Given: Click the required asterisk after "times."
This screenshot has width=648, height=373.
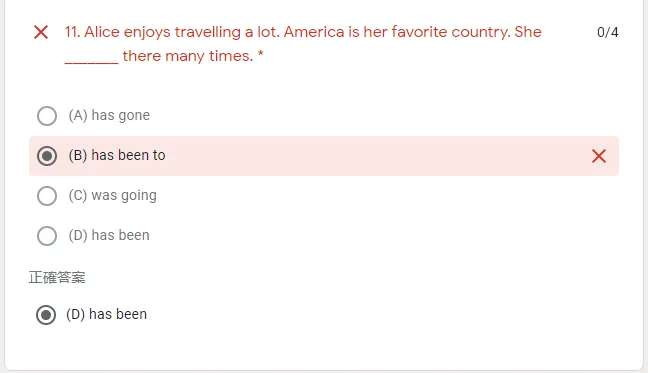Looking at the screenshot, I should pyautogui.click(x=260, y=54).
